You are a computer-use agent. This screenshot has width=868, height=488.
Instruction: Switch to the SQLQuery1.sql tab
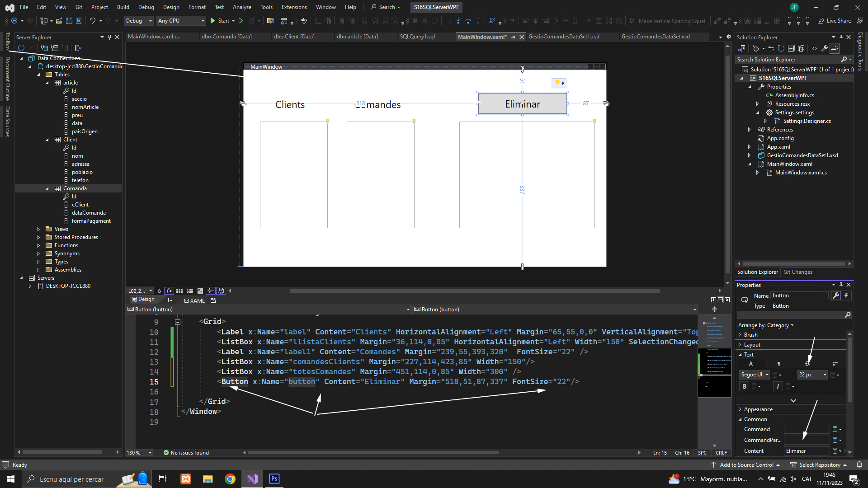[417, 37]
